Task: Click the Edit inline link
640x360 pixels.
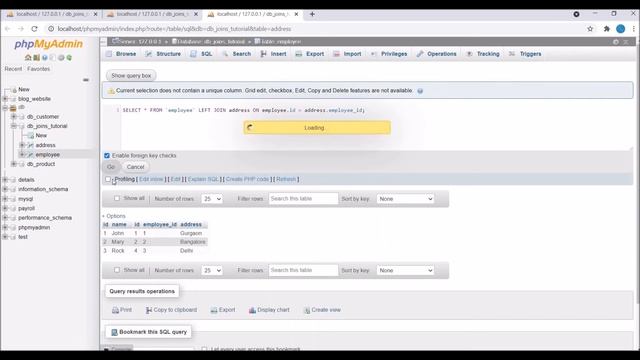Action: [151, 179]
